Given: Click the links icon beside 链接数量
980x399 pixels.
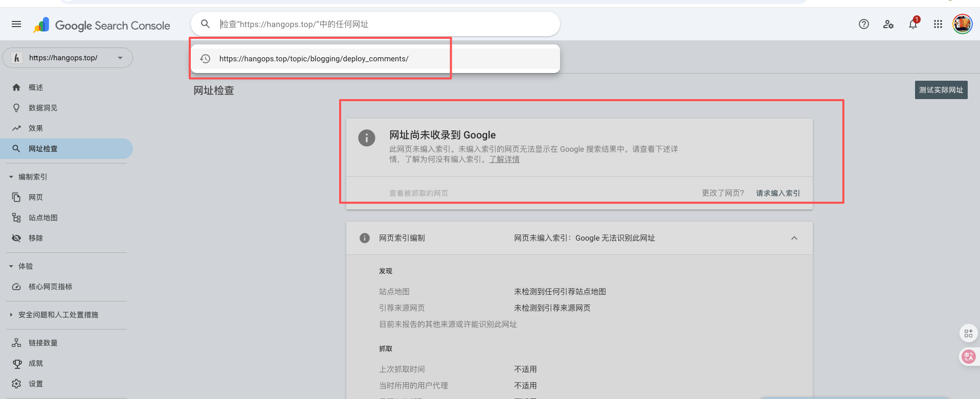Looking at the screenshot, I should pyautogui.click(x=16, y=343).
